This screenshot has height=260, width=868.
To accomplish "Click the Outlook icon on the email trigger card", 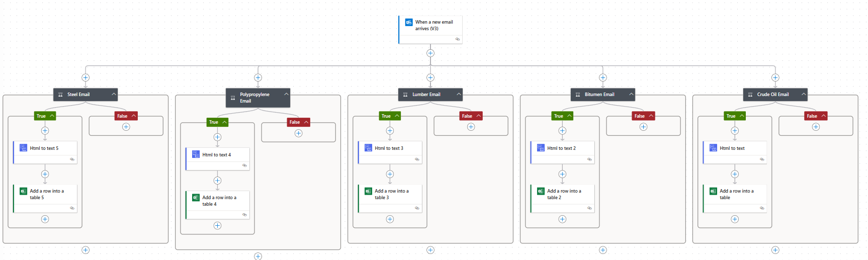I will (409, 22).
